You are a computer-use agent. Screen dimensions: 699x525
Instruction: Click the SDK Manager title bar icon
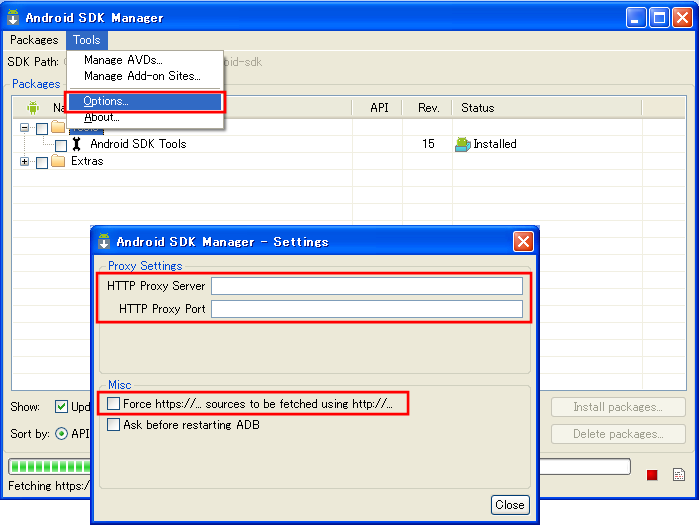click(x=13, y=17)
